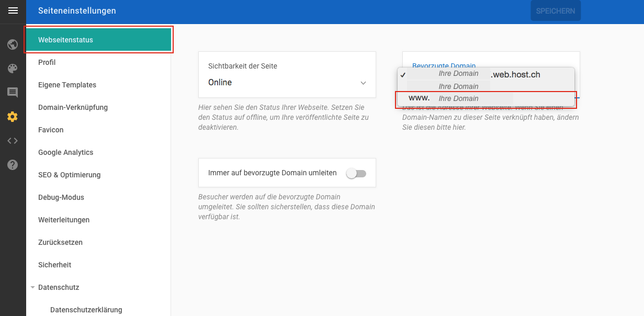Select the Favicon menu entry

pos(51,130)
